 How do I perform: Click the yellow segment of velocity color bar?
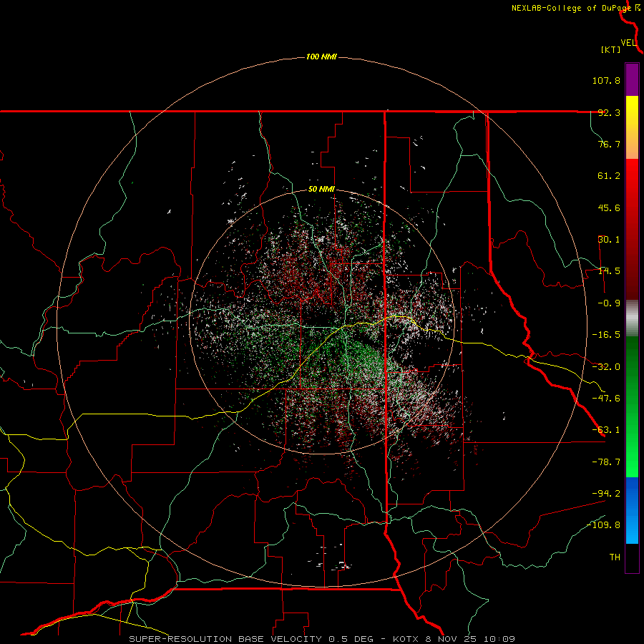click(x=632, y=127)
